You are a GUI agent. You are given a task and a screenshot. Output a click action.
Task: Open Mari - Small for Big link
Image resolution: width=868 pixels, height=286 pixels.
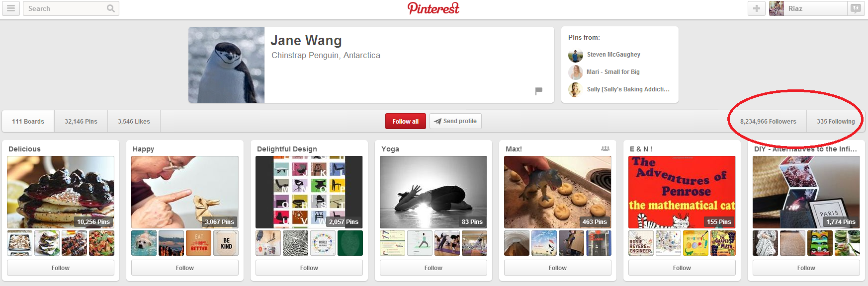point(613,72)
